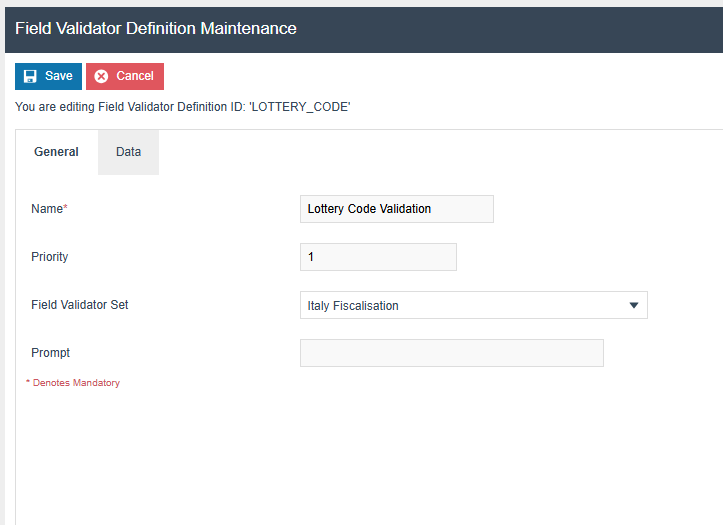Select the Italy Fiscalisation combo box value
This screenshot has height=525, width=723.
click(x=460, y=306)
